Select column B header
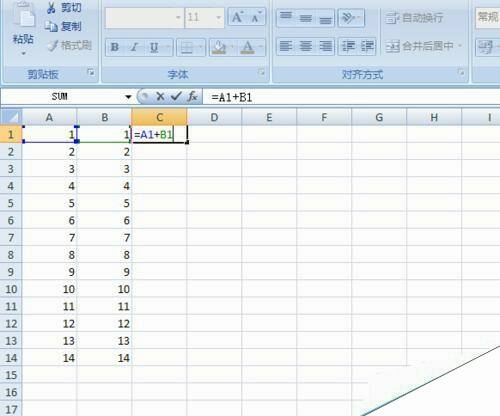Viewport: 500px width, 416px height. coord(104,117)
